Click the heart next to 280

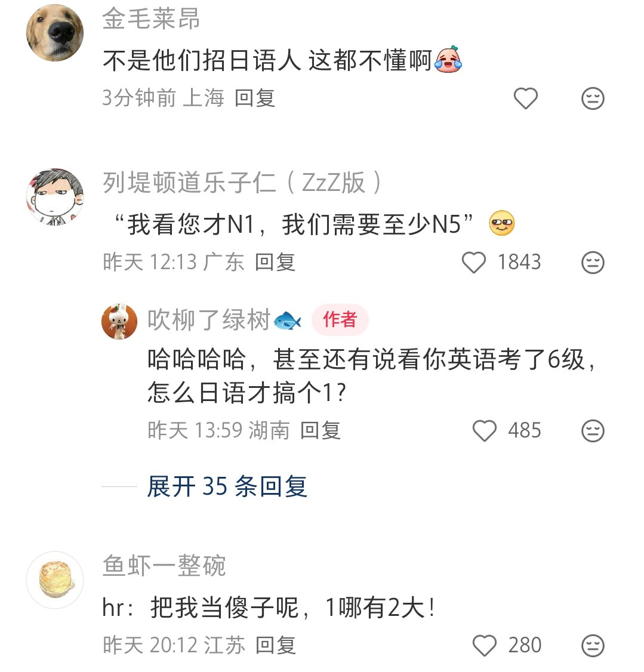click(483, 645)
